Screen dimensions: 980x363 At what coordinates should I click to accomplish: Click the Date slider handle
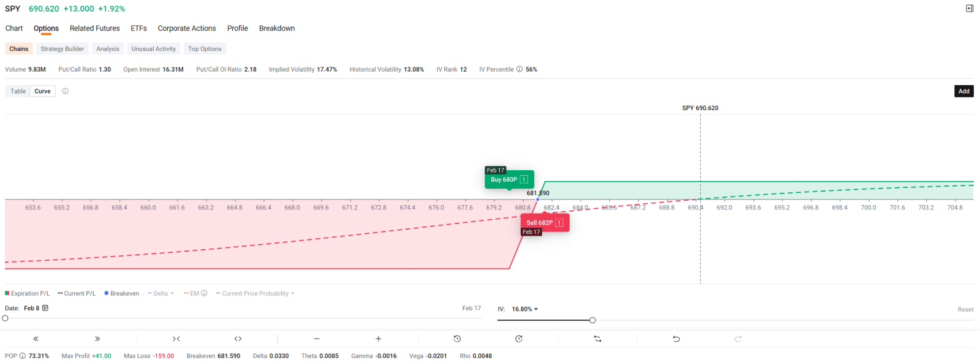click(6, 318)
